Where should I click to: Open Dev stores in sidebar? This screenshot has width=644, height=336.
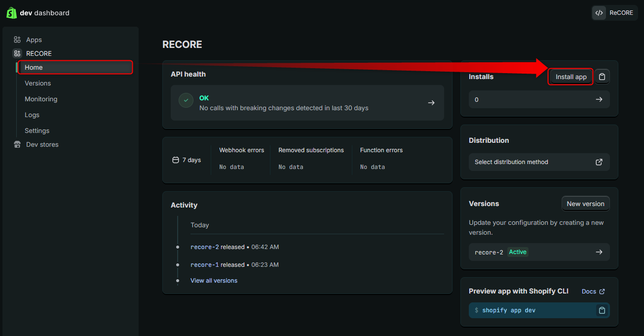pyautogui.click(x=42, y=144)
